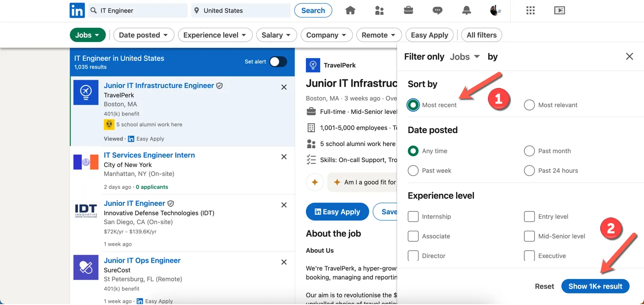
Task: Open Notifications bell icon
Action: (466, 10)
